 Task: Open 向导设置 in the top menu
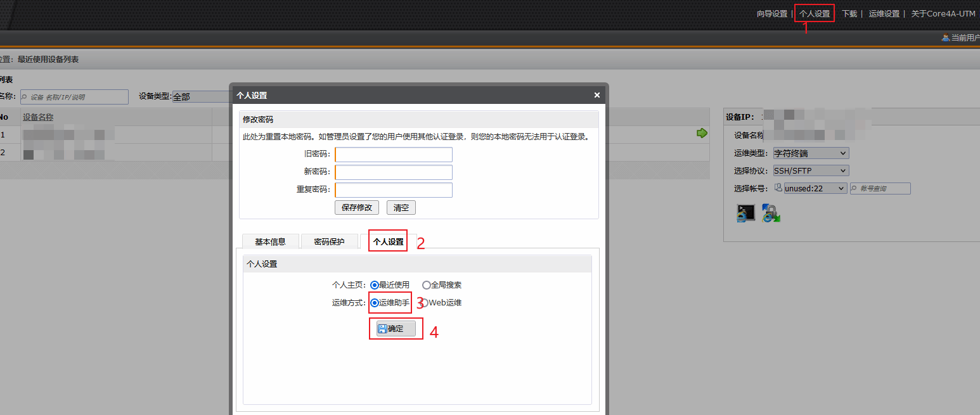click(771, 13)
